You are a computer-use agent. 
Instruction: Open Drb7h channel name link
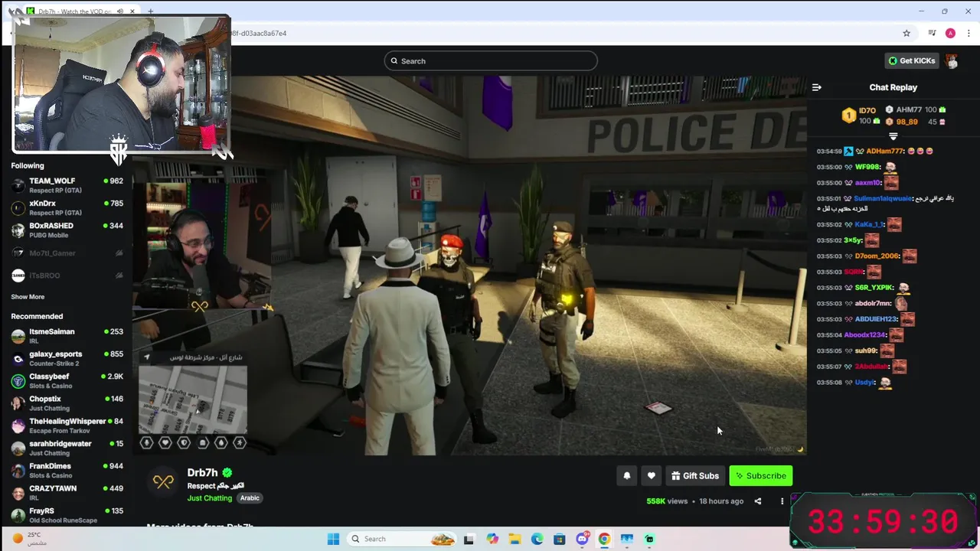(x=203, y=473)
